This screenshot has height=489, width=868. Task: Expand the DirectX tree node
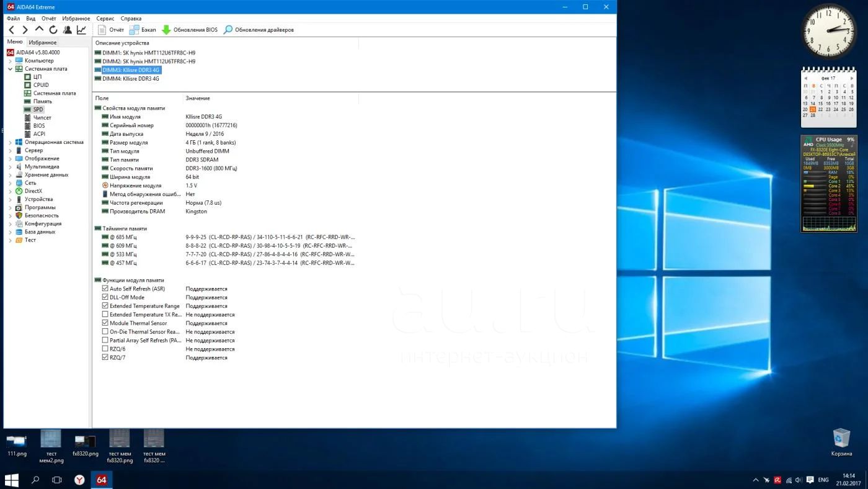tap(11, 191)
